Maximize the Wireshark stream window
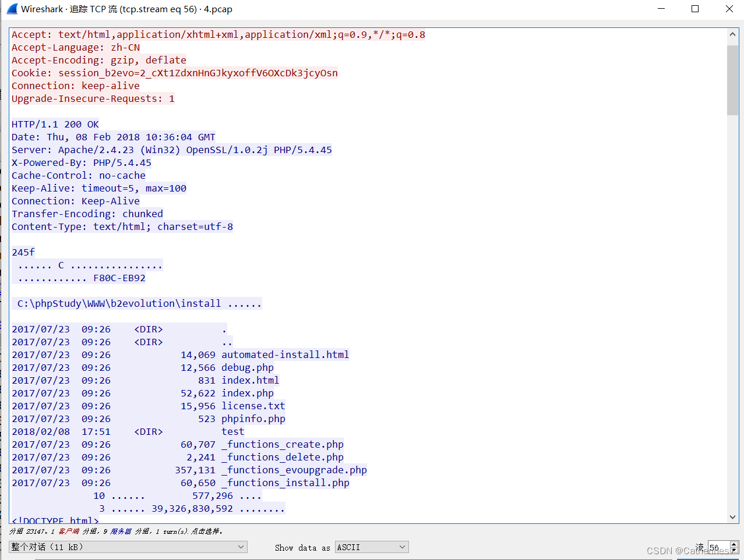The width and height of the screenshot is (744, 560). [x=695, y=9]
